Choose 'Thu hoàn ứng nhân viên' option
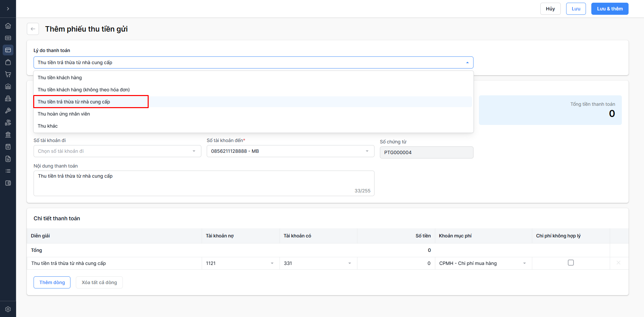Viewport: 644px width, 317px height. pyautogui.click(x=64, y=114)
